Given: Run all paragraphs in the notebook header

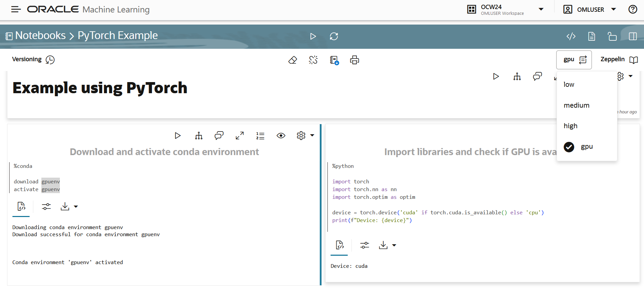Looking at the screenshot, I should coord(313,36).
